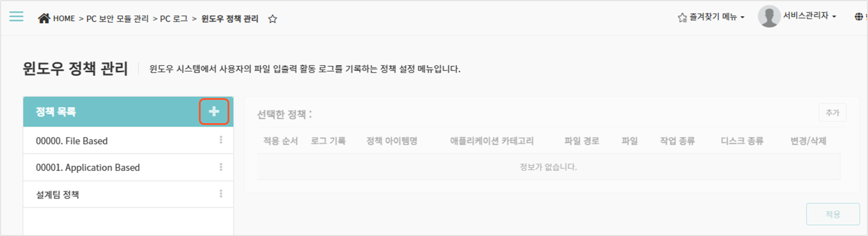Click the 적용 순서 column header

[280, 141]
